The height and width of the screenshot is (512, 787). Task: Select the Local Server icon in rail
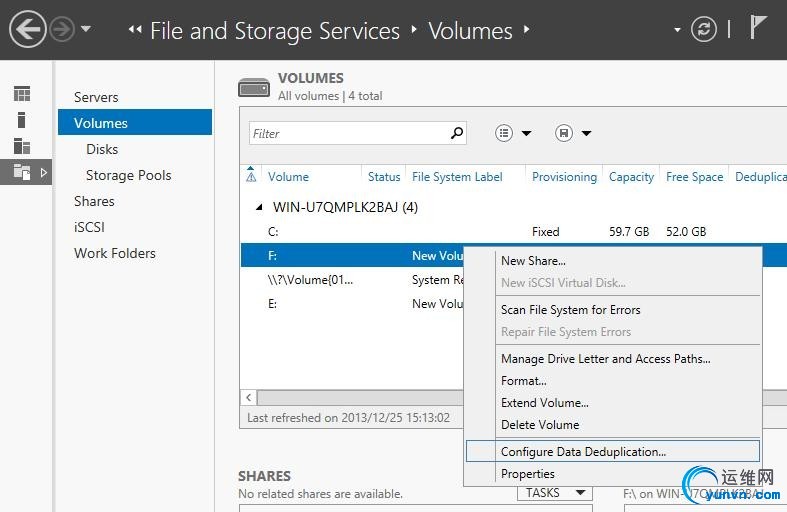tap(22, 120)
